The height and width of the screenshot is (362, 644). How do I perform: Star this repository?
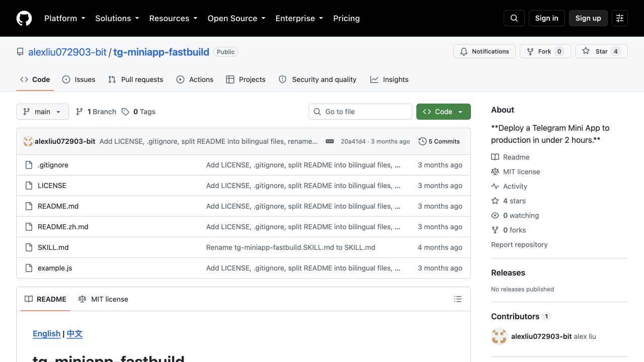point(601,51)
